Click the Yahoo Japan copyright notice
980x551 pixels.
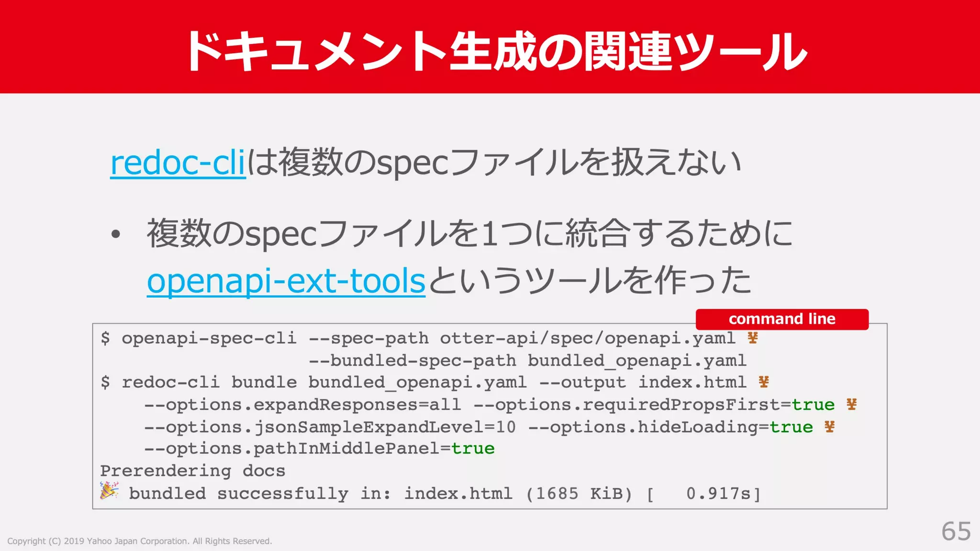(139, 541)
